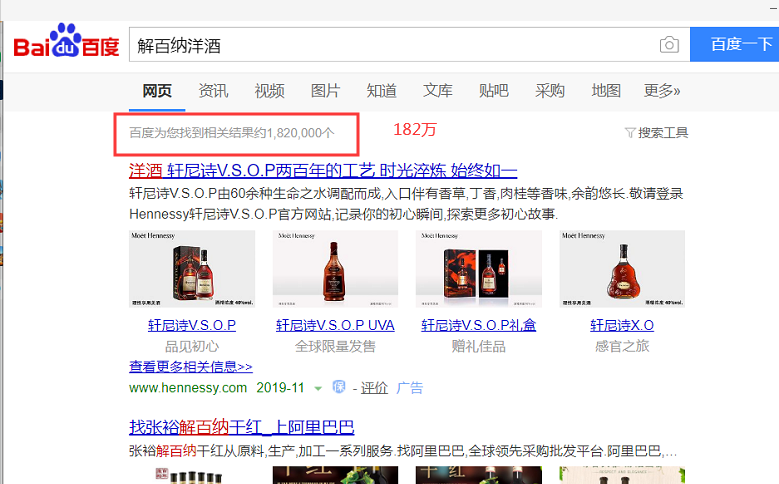Go to the 图片 tab
Viewport: 779px width, 484px height.
325,90
